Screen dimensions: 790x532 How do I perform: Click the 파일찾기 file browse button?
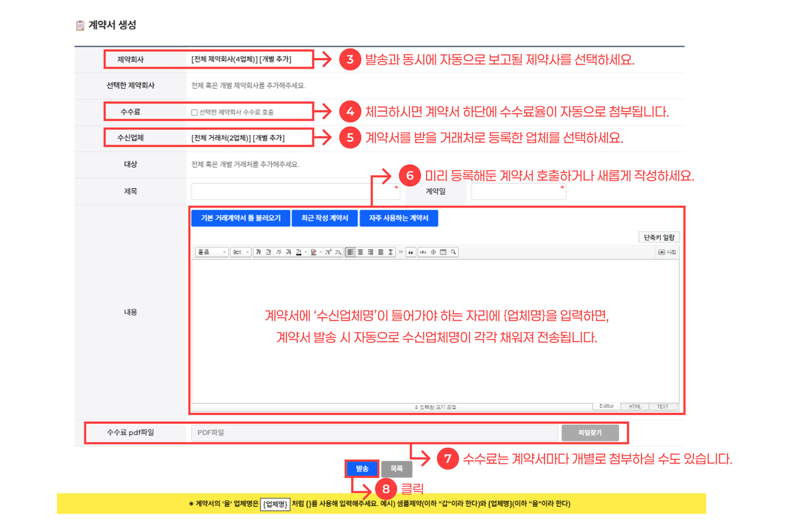pos(590,433)
